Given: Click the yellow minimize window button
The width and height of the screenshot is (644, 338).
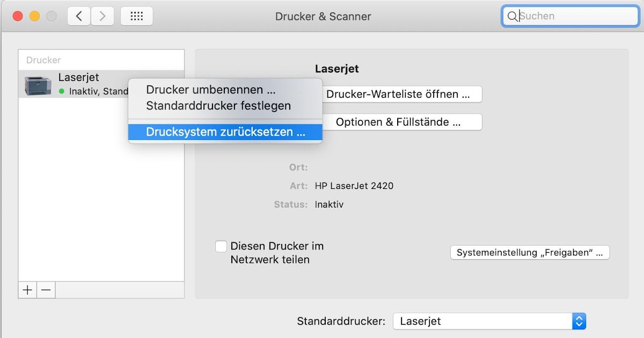Looking at the screenshot, I should coord(34,16).
